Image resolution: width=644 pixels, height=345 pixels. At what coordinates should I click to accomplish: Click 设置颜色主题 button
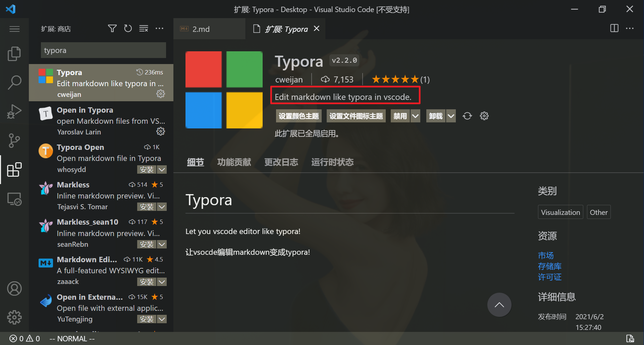click(x=299, y=116)
